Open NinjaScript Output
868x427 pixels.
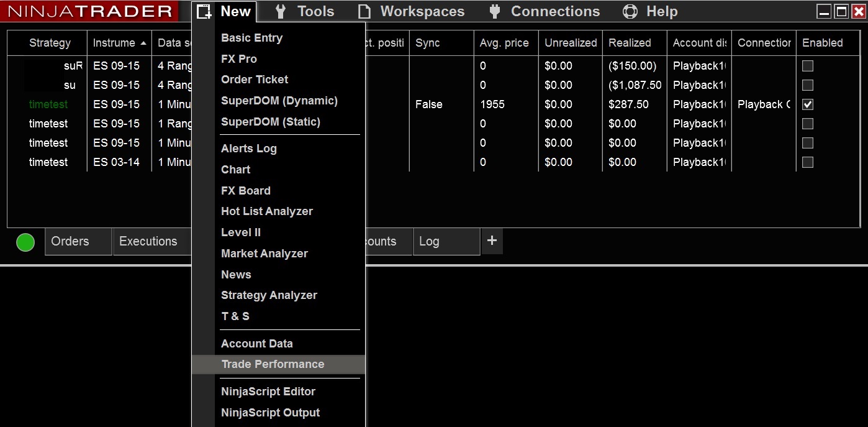click(270, 413)
